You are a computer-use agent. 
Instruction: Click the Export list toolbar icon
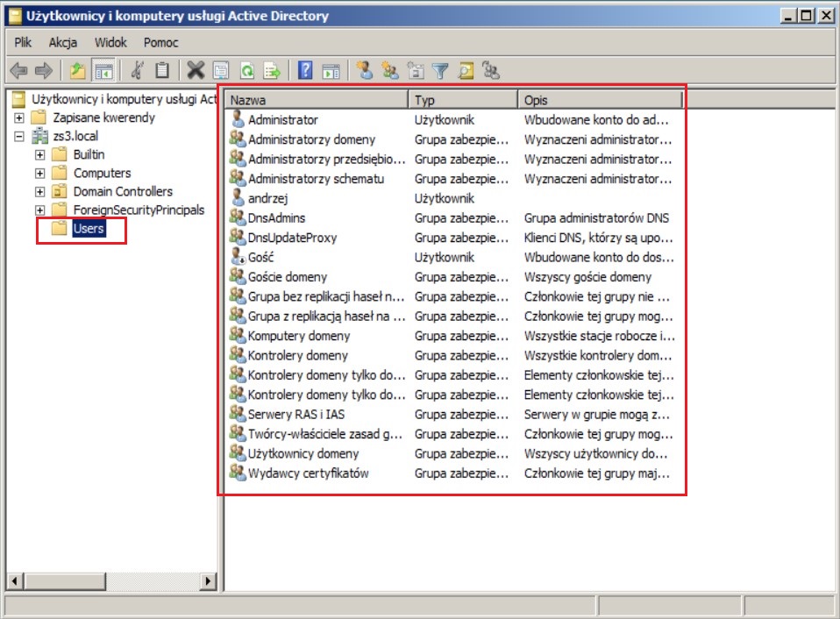273,70
